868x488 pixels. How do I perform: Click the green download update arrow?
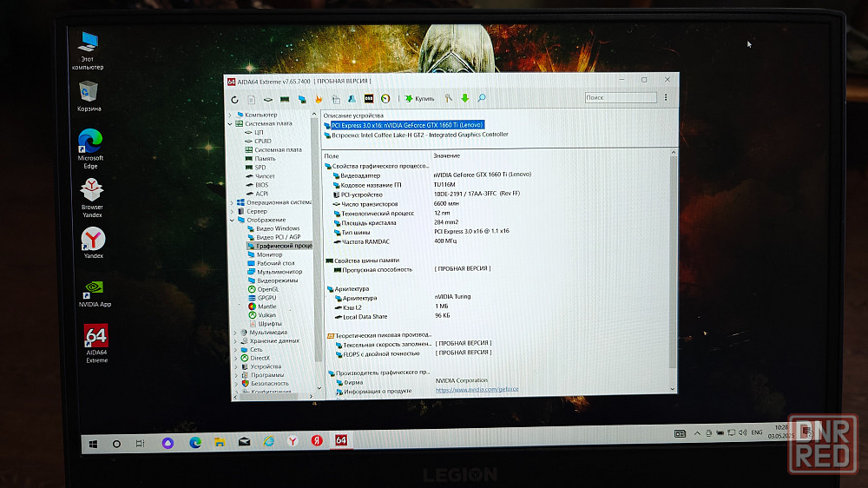click(x=465, y=98)
